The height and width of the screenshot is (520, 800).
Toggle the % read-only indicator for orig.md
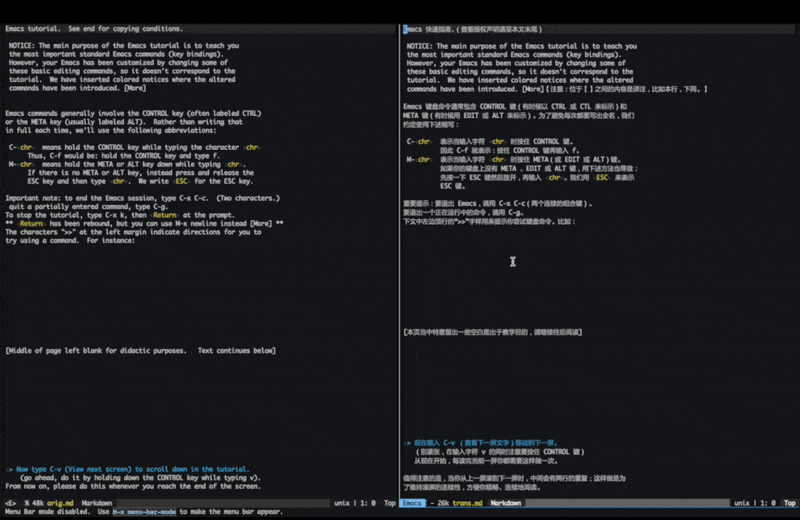[x=27, y=503]
